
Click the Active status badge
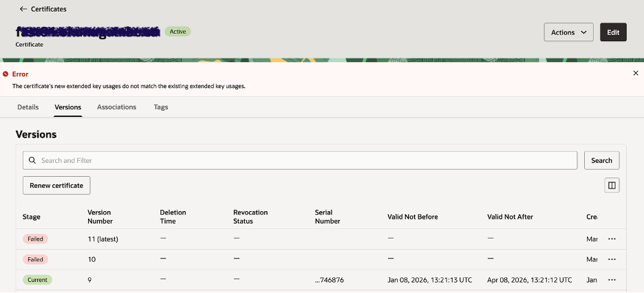178,32
